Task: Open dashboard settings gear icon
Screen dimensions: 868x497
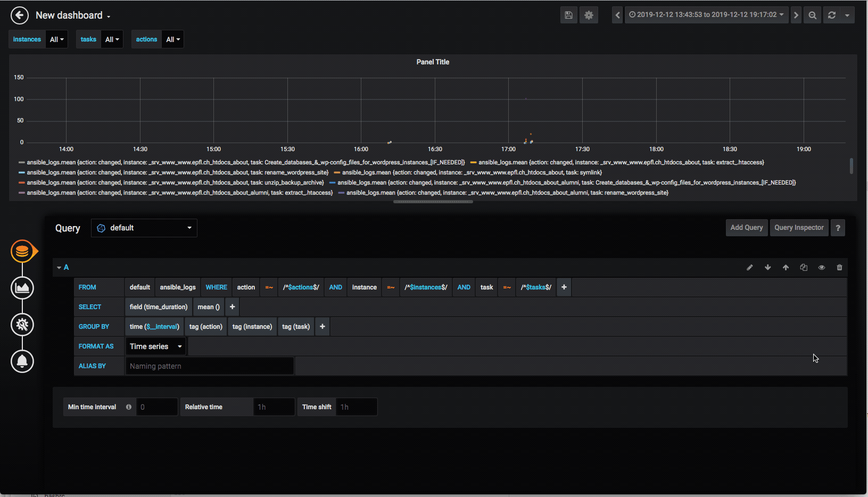Action: pos(589,15)
